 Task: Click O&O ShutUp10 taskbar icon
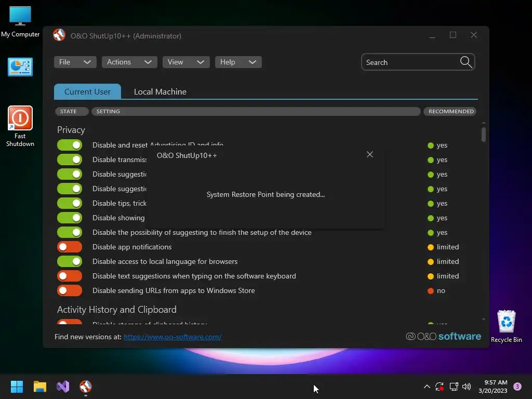pyautogui.click(x=86, y=387)
